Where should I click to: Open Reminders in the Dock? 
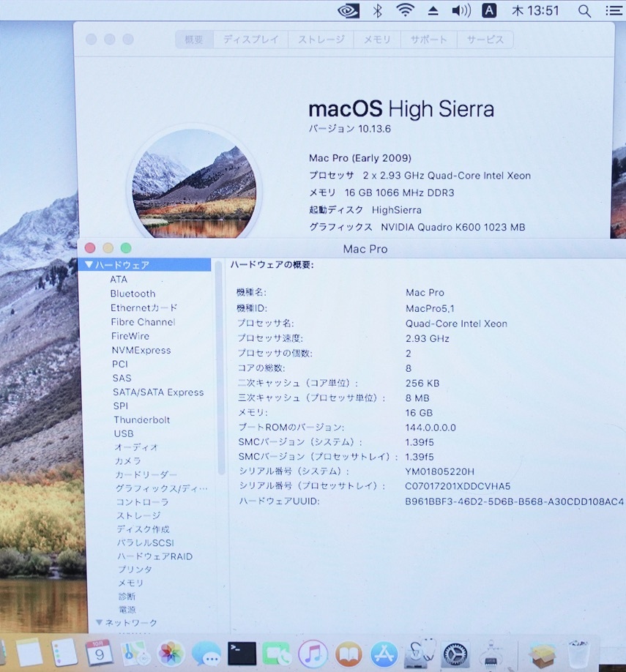point(64,653)
